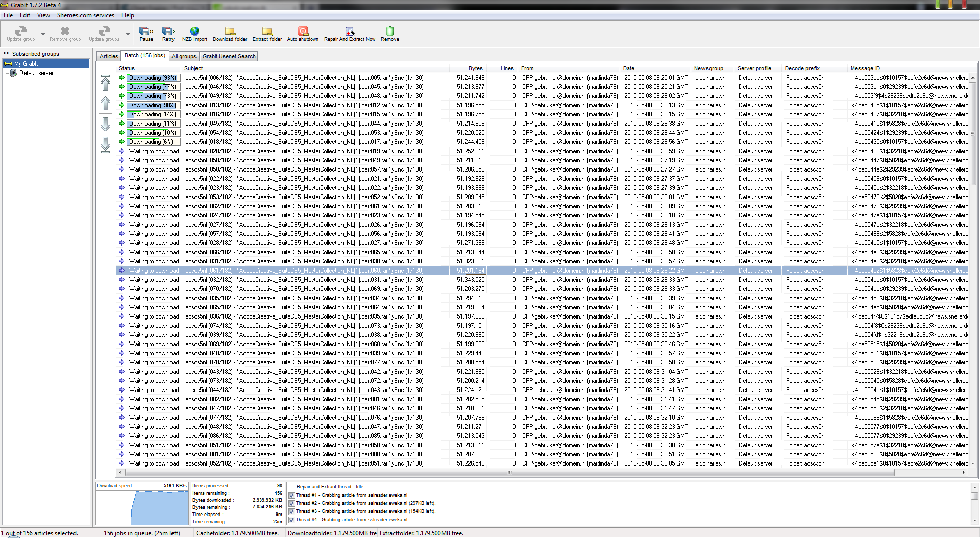Select the Default server tree item
Viewport: 980px width, 538px height.
(x=36, y=73)
